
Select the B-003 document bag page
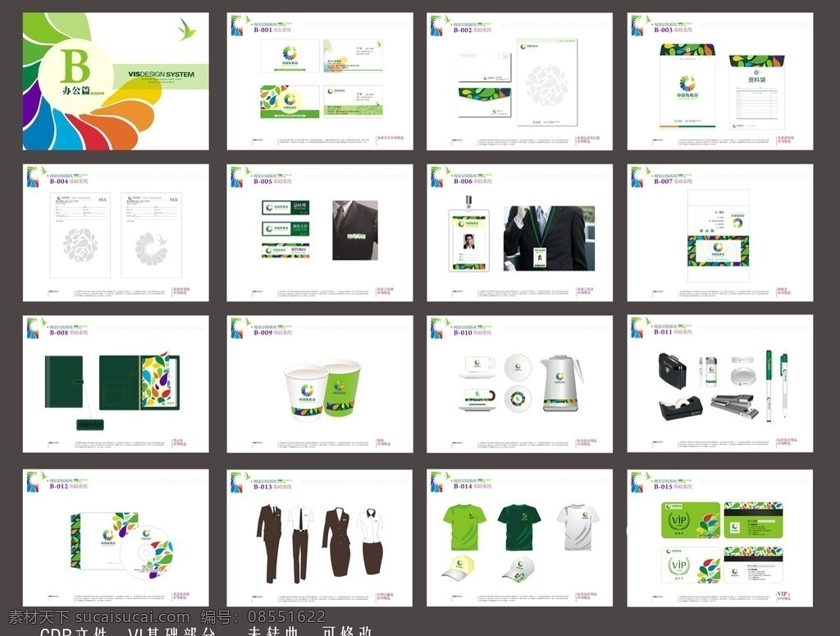pyautogui.click(x=720, y=81)
